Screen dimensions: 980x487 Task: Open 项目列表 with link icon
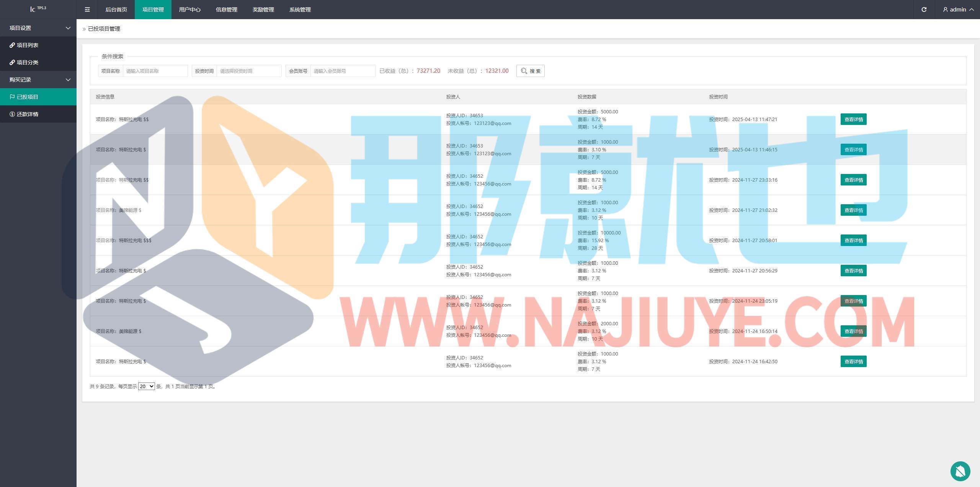tap(28, 45)
